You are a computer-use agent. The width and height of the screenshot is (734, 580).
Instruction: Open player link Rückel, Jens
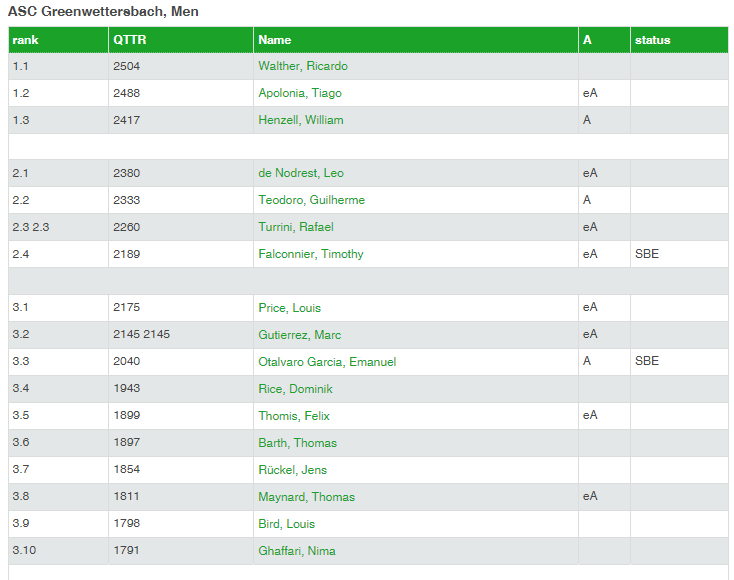(293, 470)
